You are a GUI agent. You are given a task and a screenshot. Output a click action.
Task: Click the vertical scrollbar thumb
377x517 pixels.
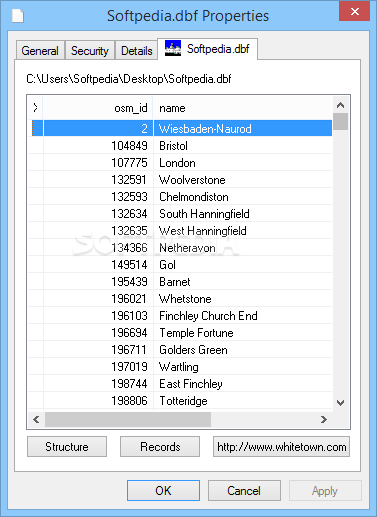(x=340, y=122)
